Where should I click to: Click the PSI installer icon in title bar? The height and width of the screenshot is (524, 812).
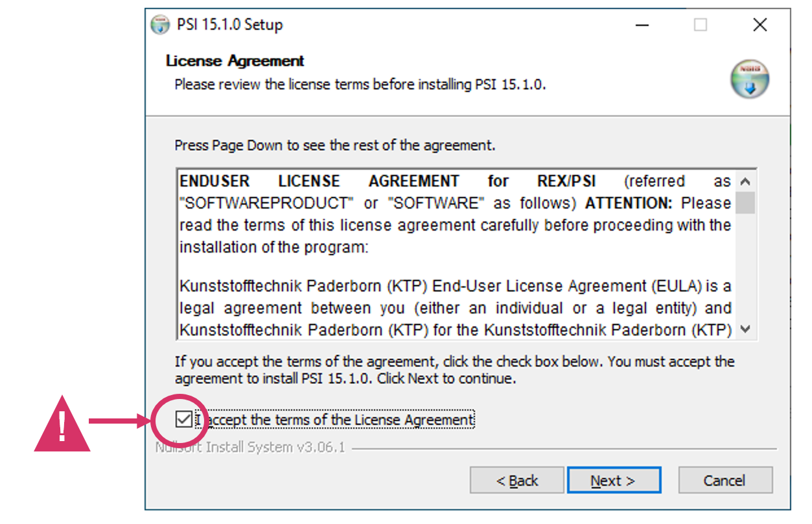(x=160, y=25)
